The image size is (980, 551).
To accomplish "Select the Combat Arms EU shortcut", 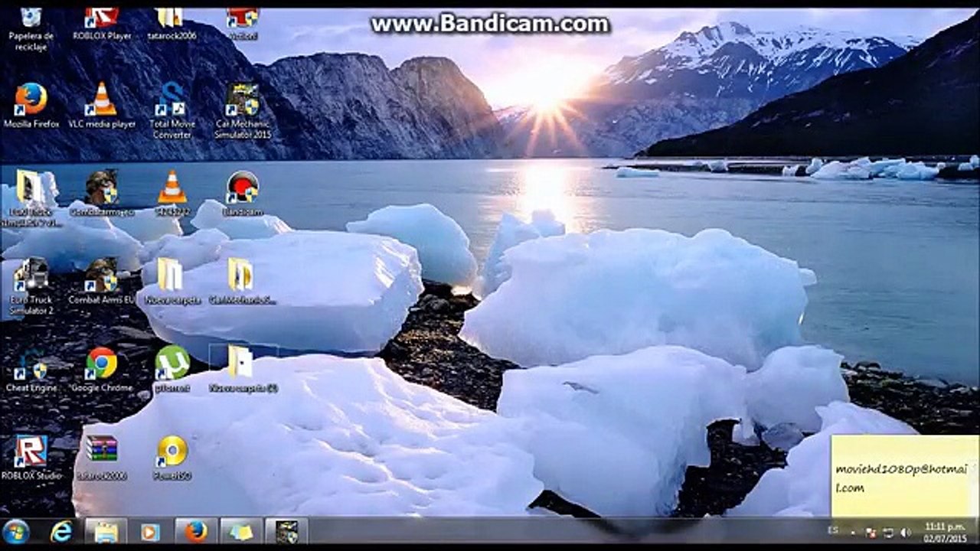I will coord(102,282).
